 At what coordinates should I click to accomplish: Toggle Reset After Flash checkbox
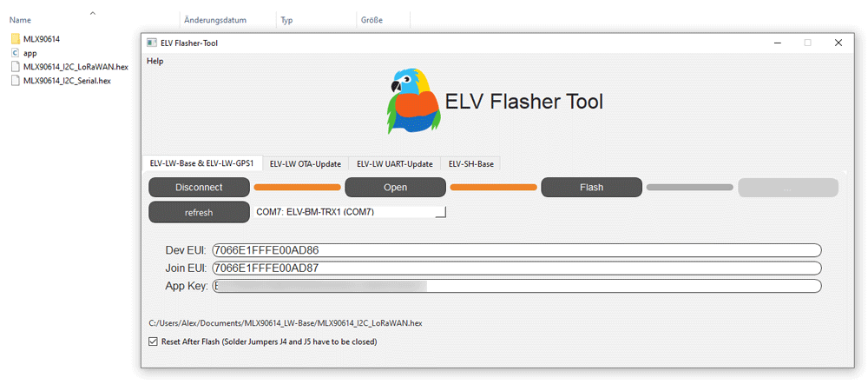(154, 341)
